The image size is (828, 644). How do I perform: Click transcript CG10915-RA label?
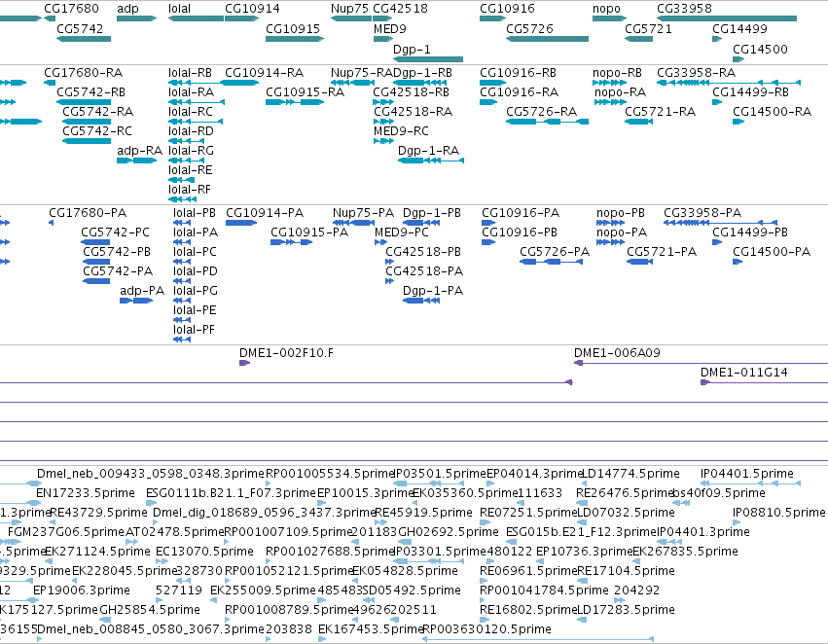click(305, 91)
